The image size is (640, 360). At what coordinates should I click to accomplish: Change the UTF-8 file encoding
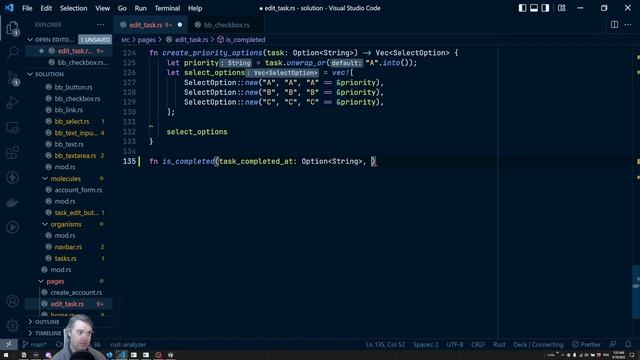tap(455, 344)
